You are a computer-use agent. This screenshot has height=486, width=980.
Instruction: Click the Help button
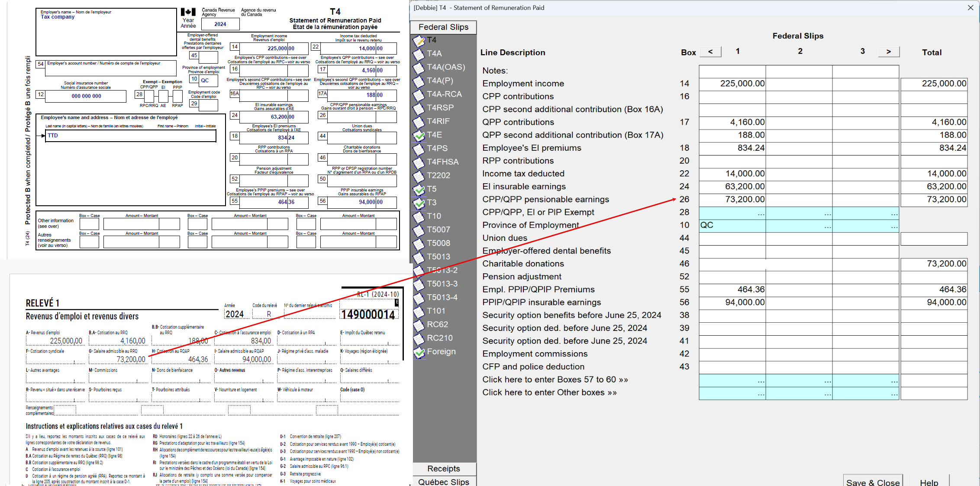pyautogui.click(x=929, y=481)
